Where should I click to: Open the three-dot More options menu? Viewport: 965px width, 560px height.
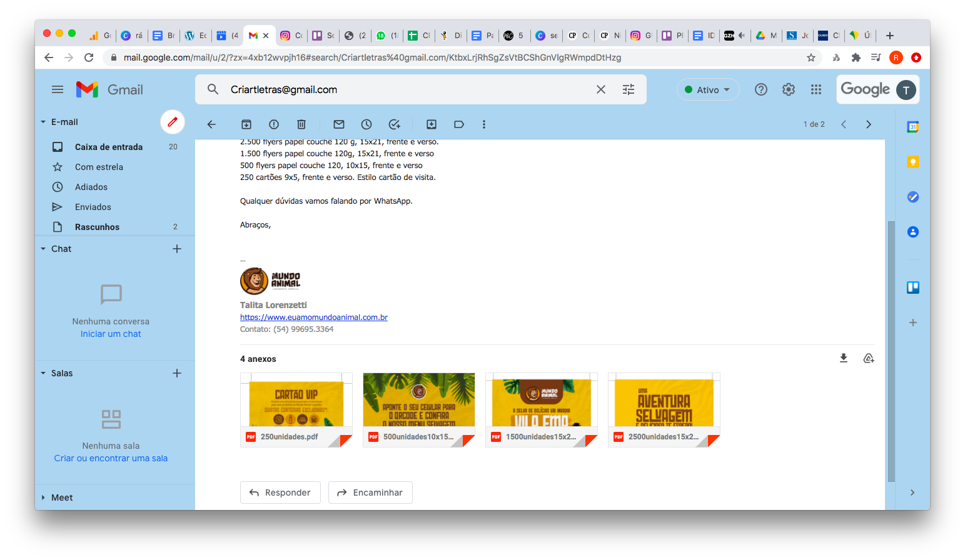pos(484,124)
